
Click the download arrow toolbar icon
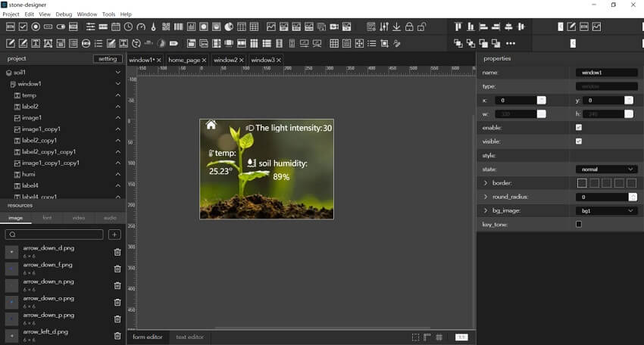coord(396,26)
